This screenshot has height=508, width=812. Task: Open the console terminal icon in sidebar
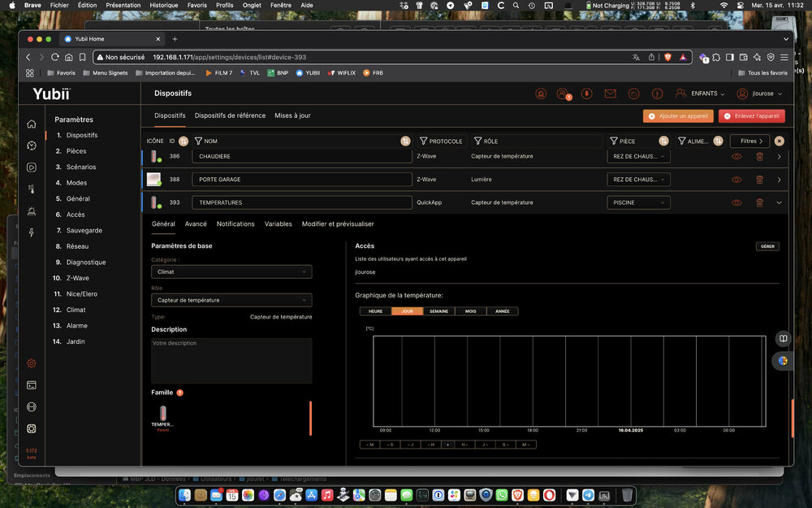point(31,385)
